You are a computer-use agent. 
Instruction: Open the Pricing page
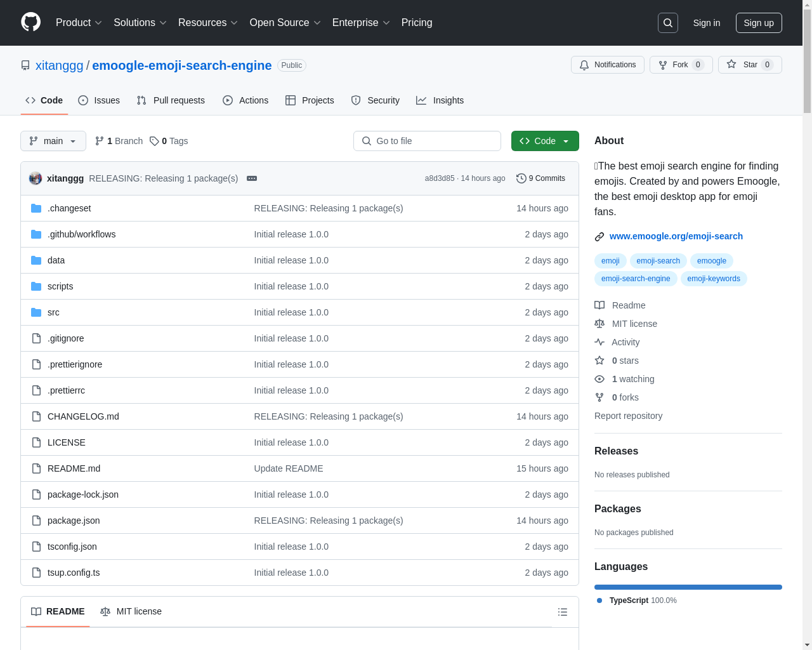[x=417, y=23]
